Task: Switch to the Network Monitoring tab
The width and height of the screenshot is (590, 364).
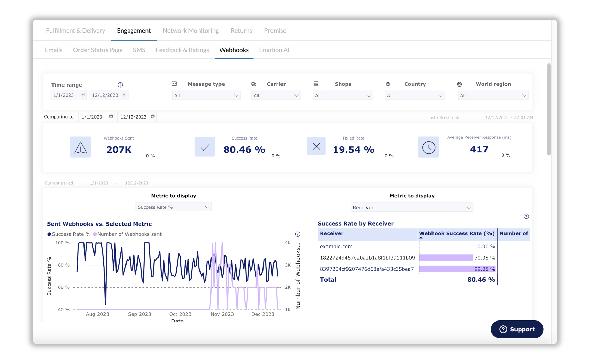Action: [191, 30]
